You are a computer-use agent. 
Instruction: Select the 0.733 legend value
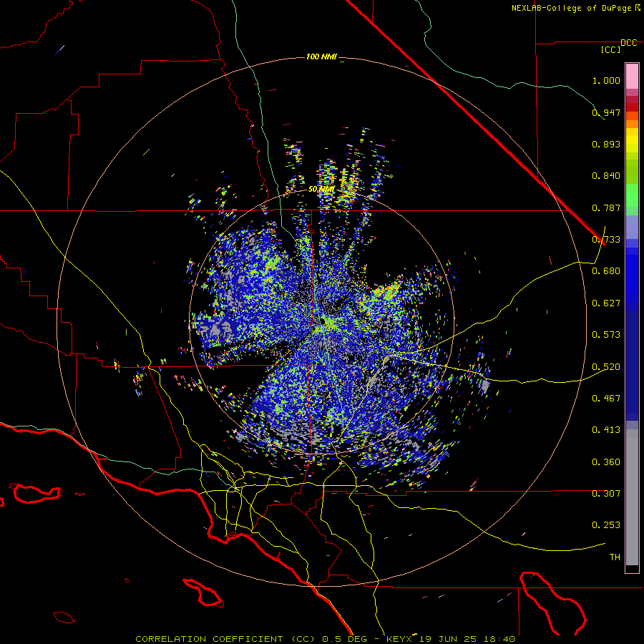pos(606,240)
